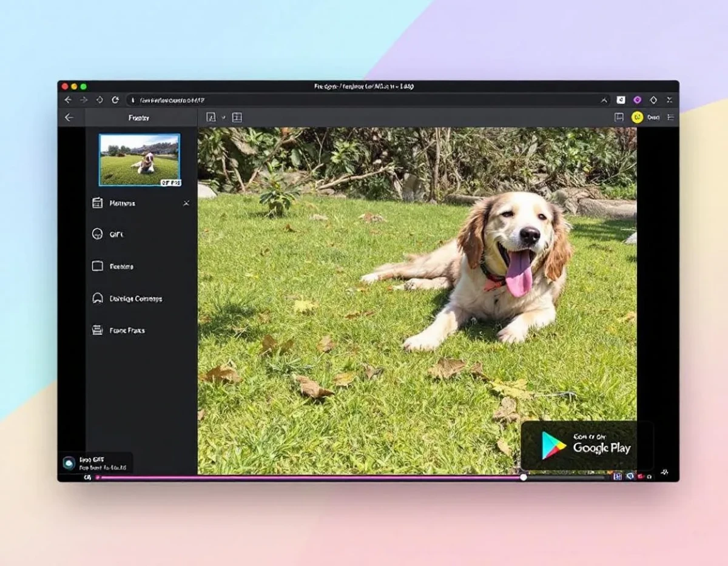
Task: Click the crop frame icon in the app toolbar
Action: (x=211, y=118)
